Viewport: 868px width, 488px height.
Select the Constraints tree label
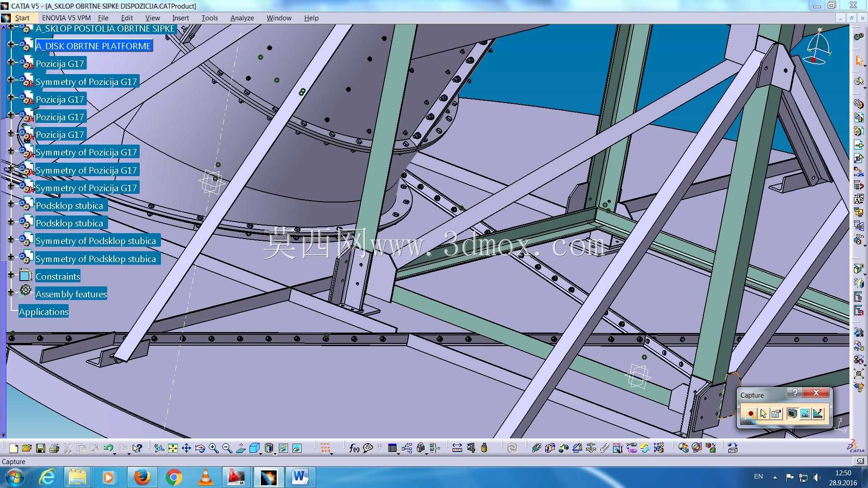tap(58, 277)
